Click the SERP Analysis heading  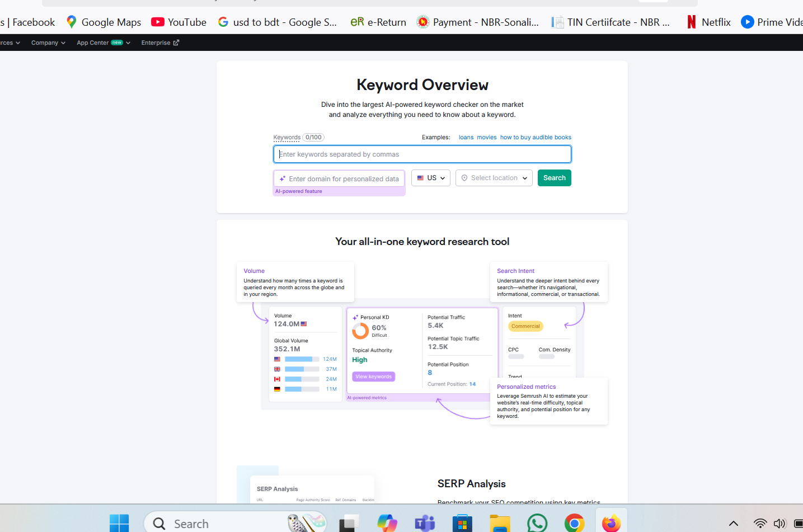(472, 484)
